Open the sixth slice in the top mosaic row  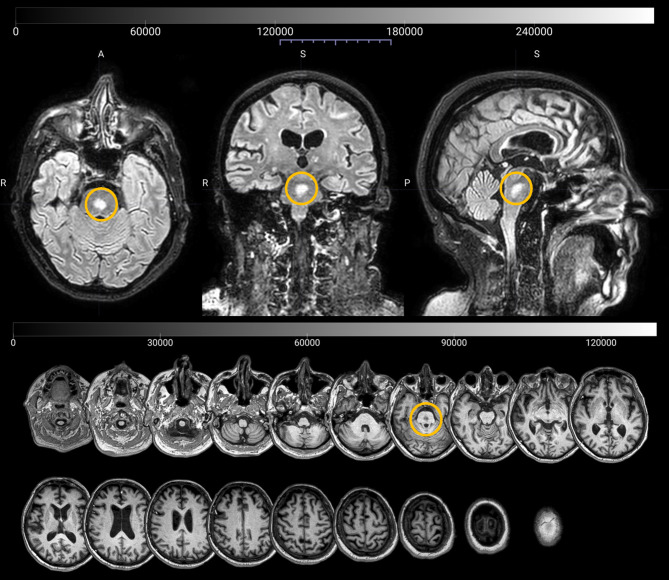tap(365, 411)
